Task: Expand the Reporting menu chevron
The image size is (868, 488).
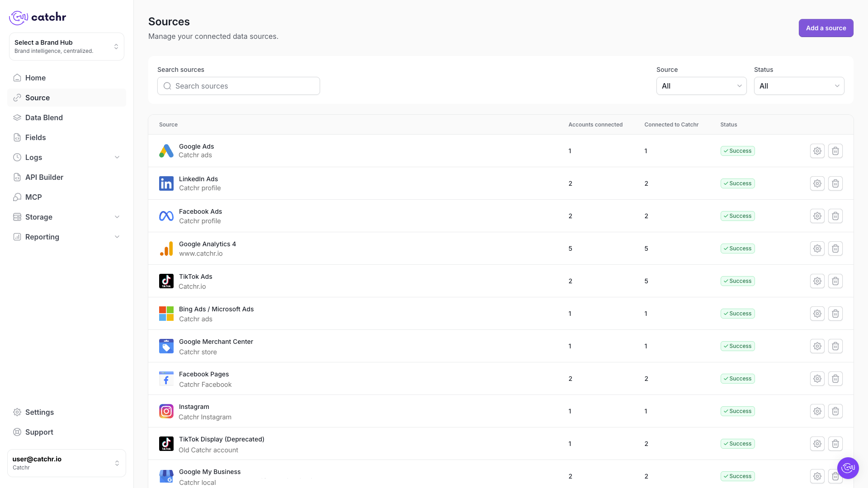Action: (x=117, y=237)
